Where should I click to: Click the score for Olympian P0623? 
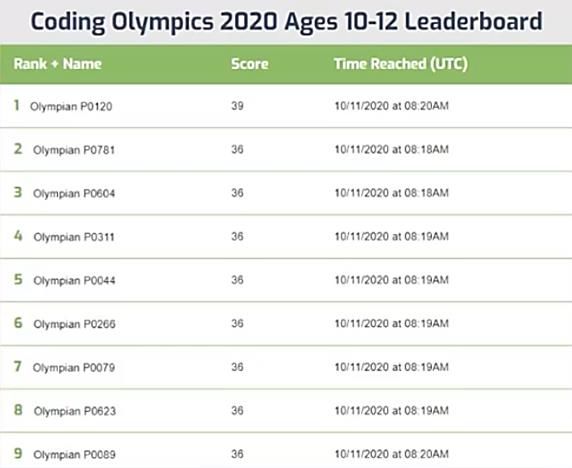pyautogui.click(x=237, y=411)
